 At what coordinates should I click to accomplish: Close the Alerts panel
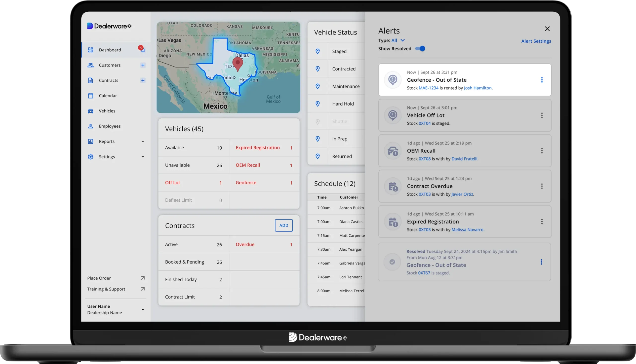click(547, 29)
